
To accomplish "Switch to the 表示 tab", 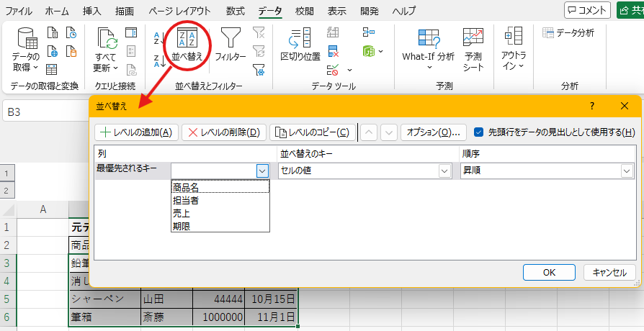I will [337, 11].
